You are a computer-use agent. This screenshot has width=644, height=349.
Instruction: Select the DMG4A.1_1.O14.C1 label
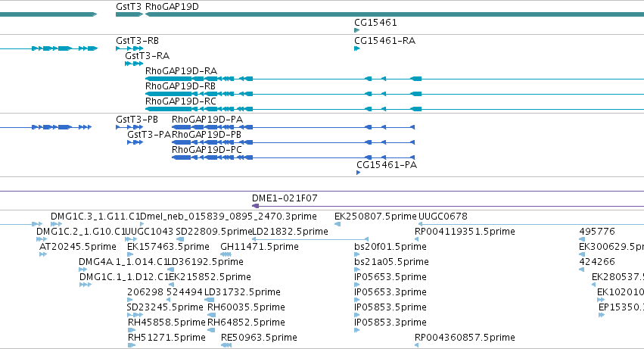(x=123, y=262)
